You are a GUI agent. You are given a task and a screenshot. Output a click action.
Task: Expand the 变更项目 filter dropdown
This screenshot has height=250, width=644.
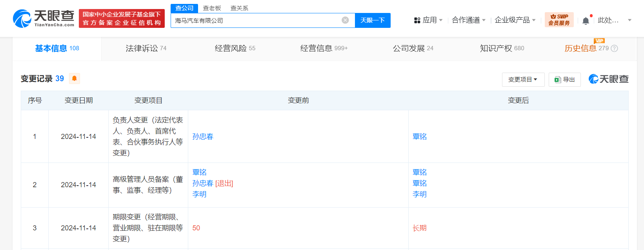(523, 80)
